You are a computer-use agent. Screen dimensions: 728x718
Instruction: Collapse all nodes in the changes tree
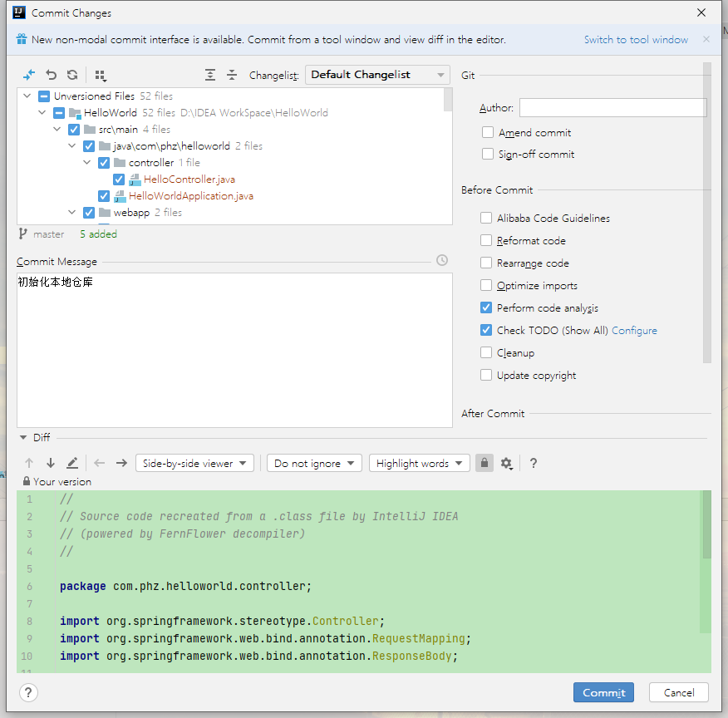[232, 75]
